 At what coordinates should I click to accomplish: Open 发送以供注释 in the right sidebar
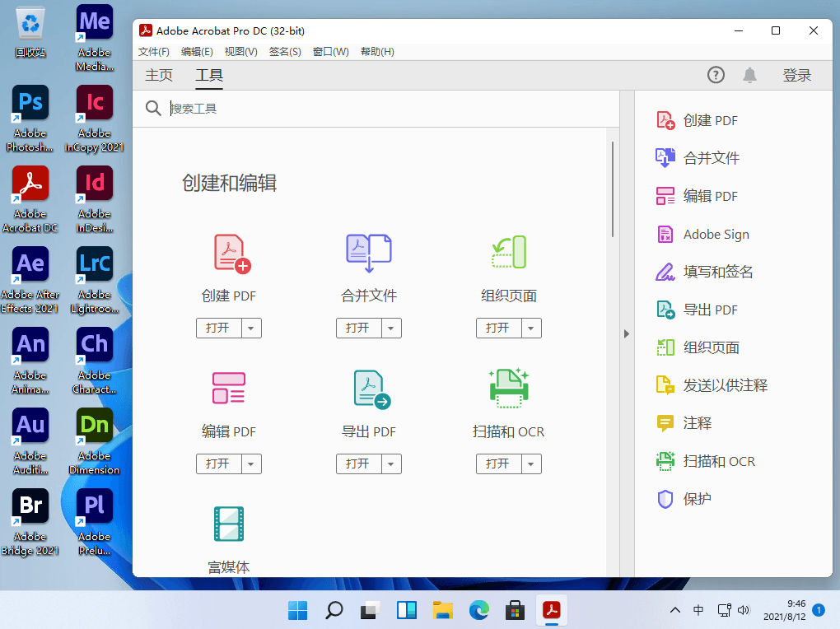[712, 385]
